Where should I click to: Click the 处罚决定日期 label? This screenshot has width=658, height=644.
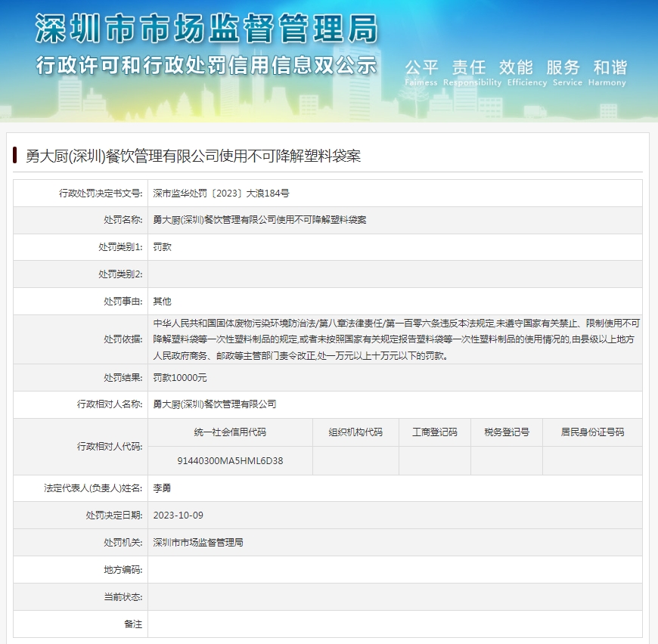tap(114, 516)
